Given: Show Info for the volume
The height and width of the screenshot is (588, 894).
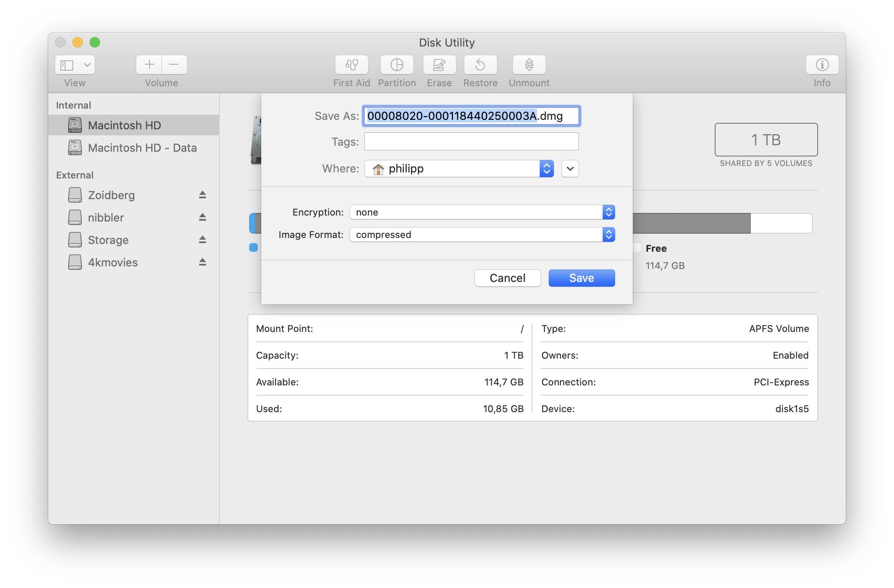Looking at the screenshot, I should 822,65.
